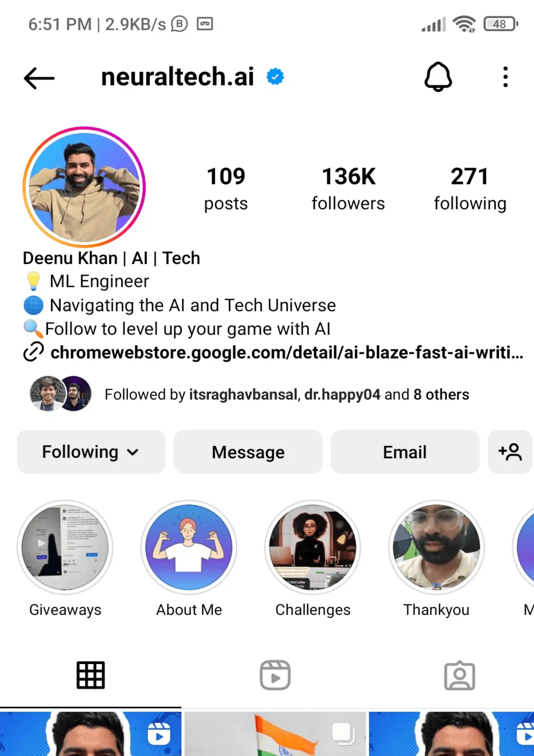View the 136K followers list
This screenshot has width=534, height=756.
coord(348,189)
